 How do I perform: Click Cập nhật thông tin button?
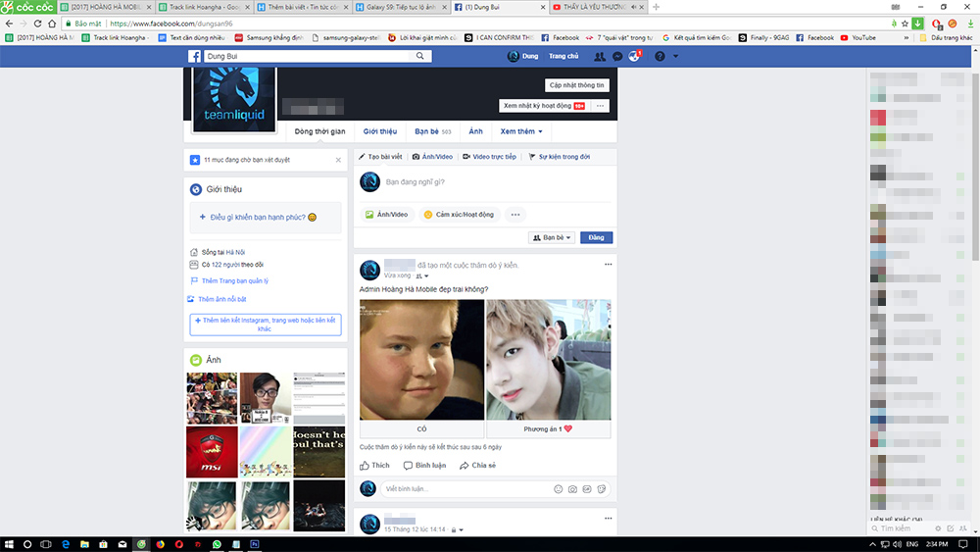pos(576,85)
